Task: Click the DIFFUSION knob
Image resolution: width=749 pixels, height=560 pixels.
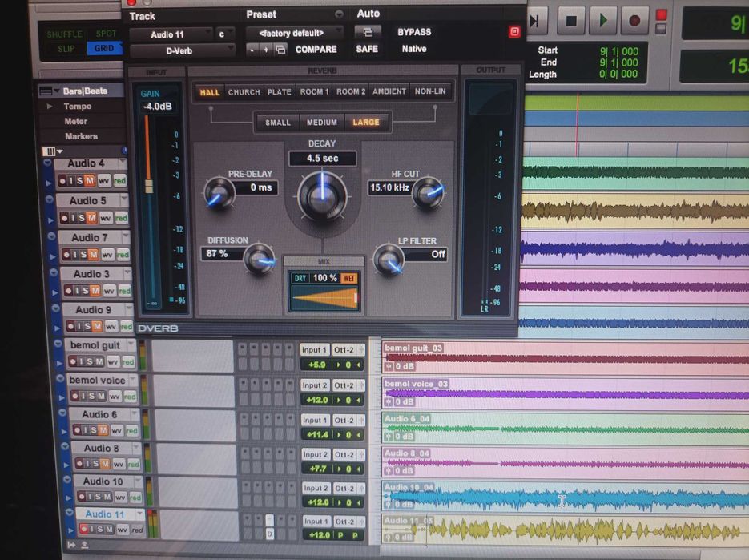Action: click(x=259, y=259)
